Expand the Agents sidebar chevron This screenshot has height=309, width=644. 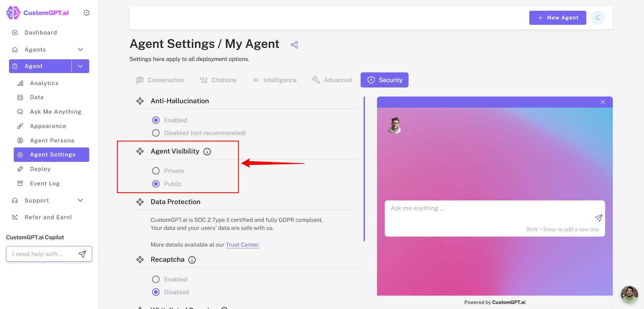click(x=80, y=50)
